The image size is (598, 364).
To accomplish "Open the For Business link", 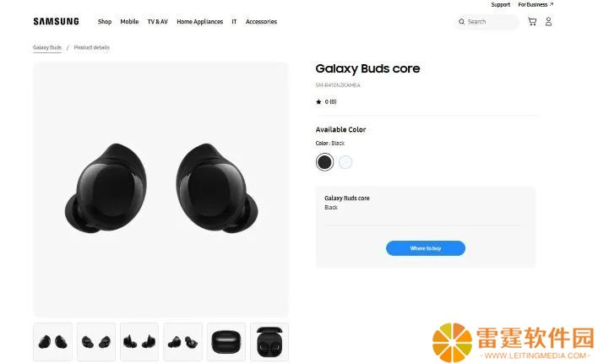I will [x=535, y=4].
